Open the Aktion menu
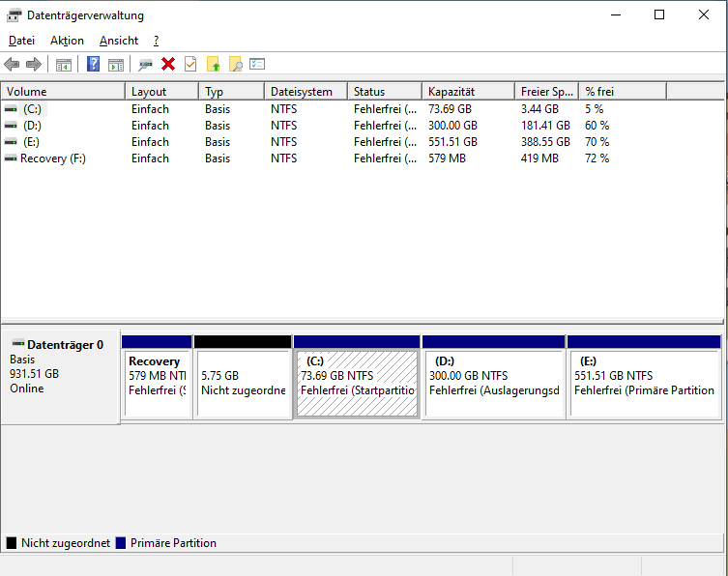The width and height of the screenshot is (728, 576). [67, 41]
